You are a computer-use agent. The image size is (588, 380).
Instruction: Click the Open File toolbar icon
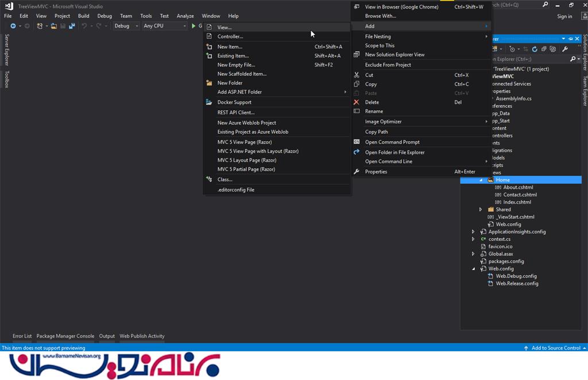point(54,26)
